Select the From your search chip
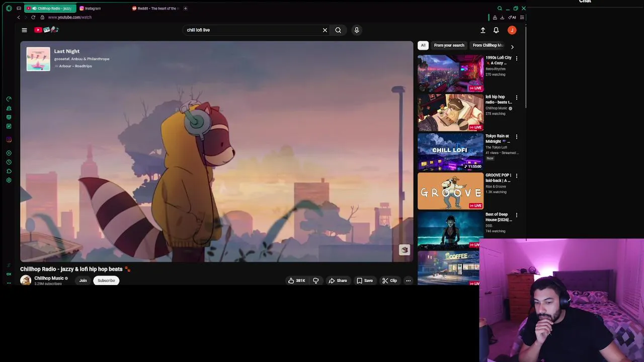Viewport: 644px width, 362px height. [x=449, y=45]
